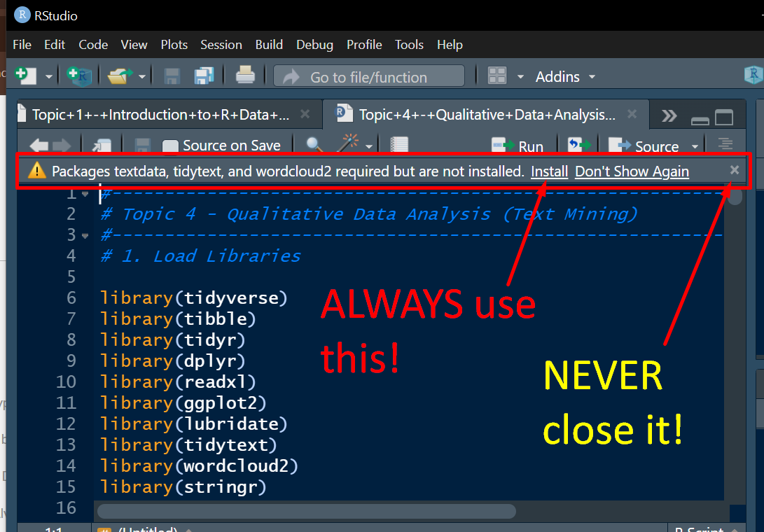Switch to Topic 1 Introduction to R tab
This screenshot has width=764, height=532.
pyautogui.click(x=161, y=115)
